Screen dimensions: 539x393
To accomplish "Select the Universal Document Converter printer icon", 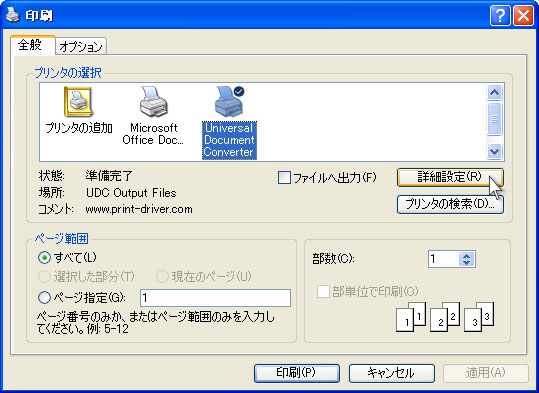I will point(229,122).
